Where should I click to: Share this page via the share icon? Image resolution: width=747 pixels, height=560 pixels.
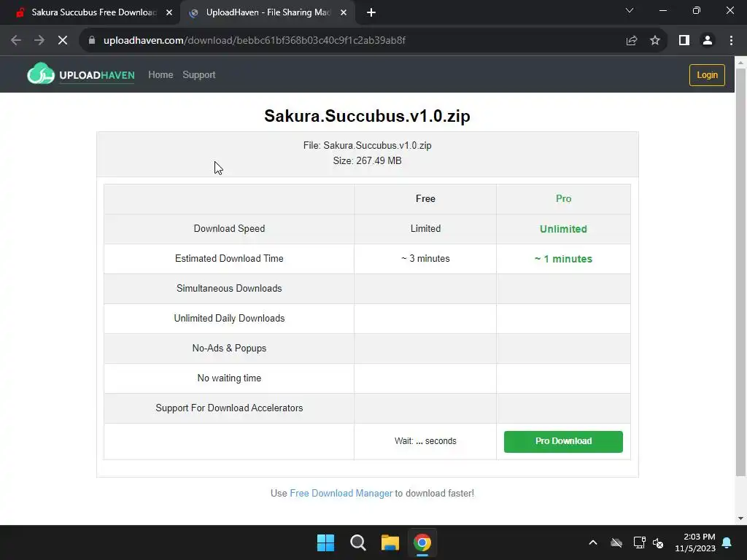click(632, 41)
